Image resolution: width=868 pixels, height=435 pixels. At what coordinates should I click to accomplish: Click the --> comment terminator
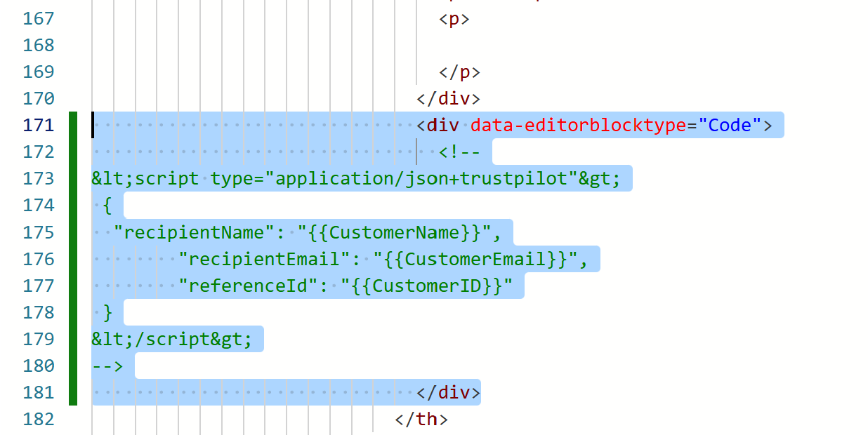point(107,366)
